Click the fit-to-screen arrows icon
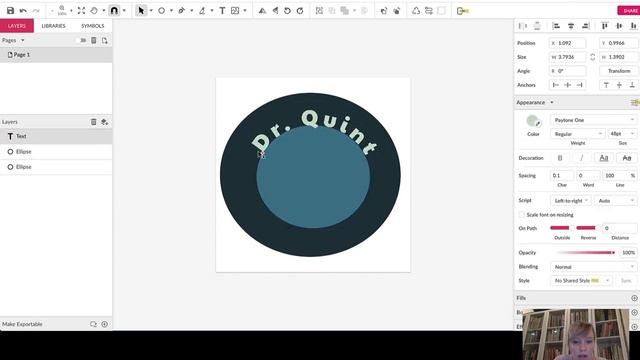Viewport: 640px width, 360px height. [x=81, y=11]
